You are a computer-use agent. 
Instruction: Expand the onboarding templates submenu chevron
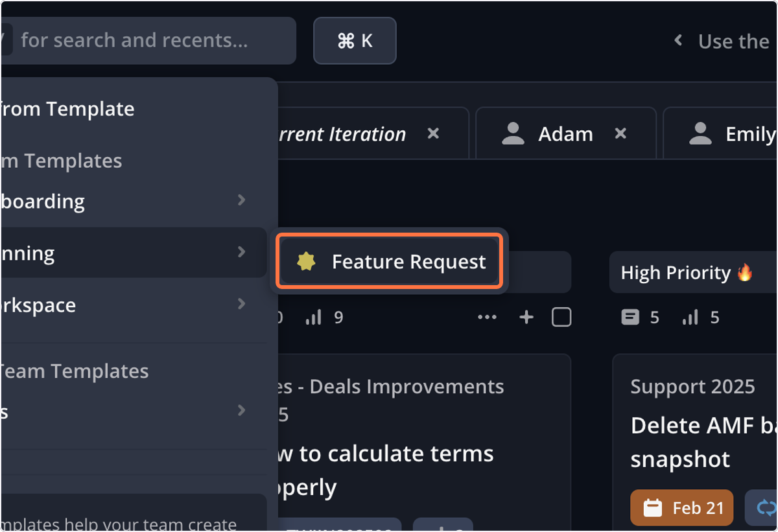(x=242, y=200)
